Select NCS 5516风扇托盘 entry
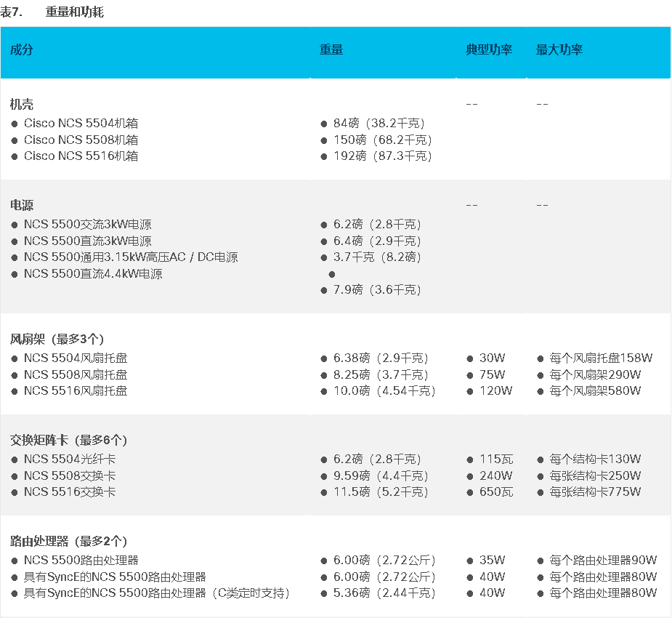 tap(76, 390)
